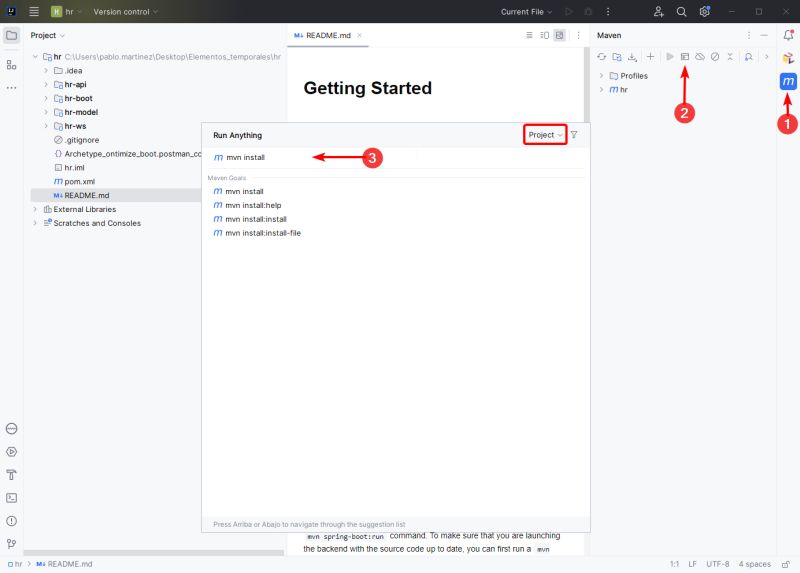
Task: Open the Notifications bell icon
Action: click(x=788, y=35)
